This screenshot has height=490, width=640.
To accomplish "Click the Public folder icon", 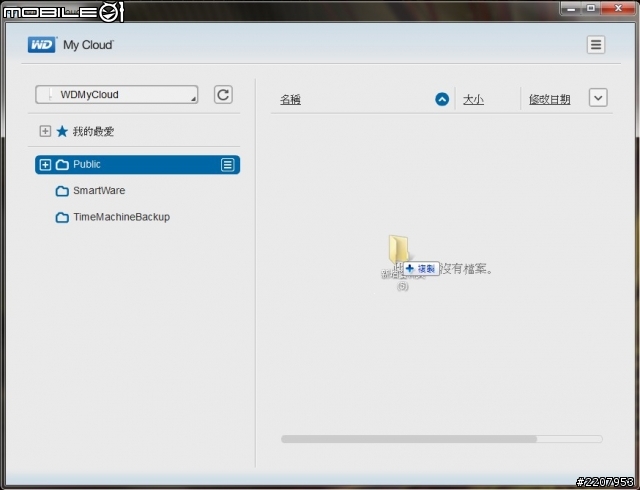I will tap(62, 165).
